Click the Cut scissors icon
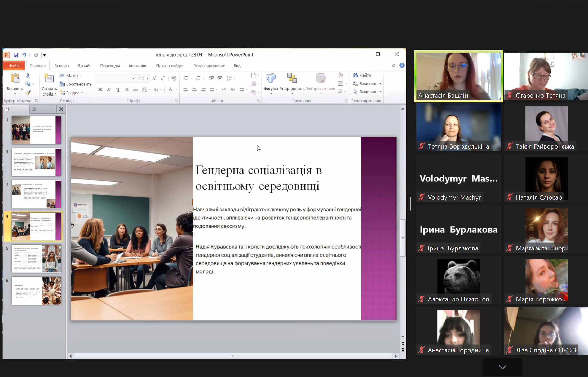 click(28, 76)
